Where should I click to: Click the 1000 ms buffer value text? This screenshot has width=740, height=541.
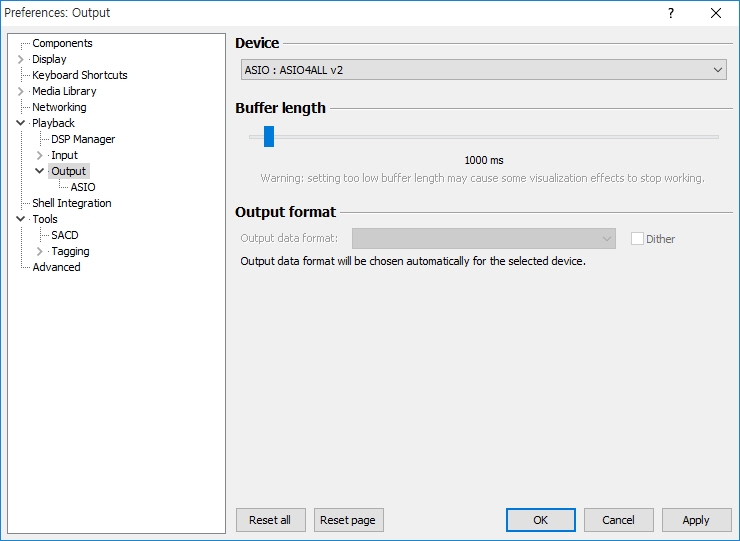point(484,161)
